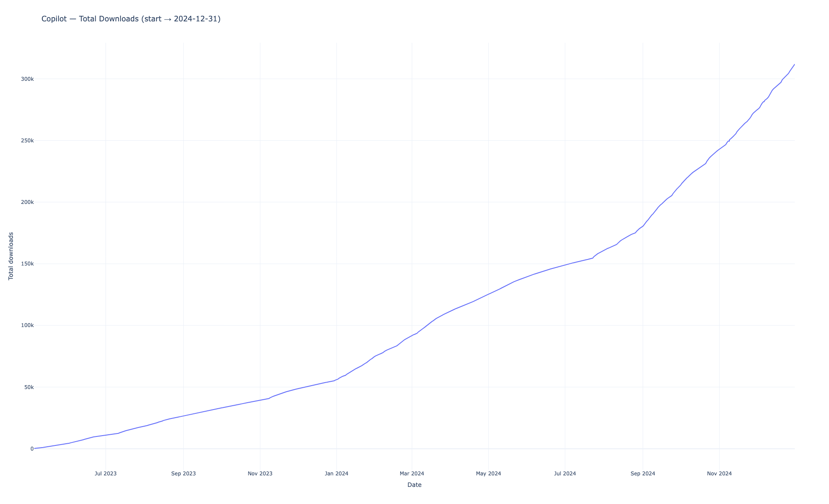
Task: Select the 150k y-axis tick label
Action: (x=27, y=264)
